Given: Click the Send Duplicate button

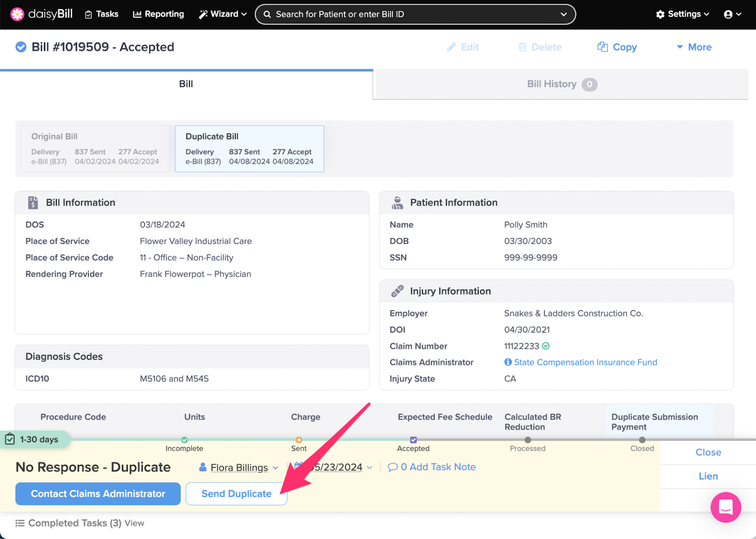Looking at the screenshot, I should (x=236, y=494).
